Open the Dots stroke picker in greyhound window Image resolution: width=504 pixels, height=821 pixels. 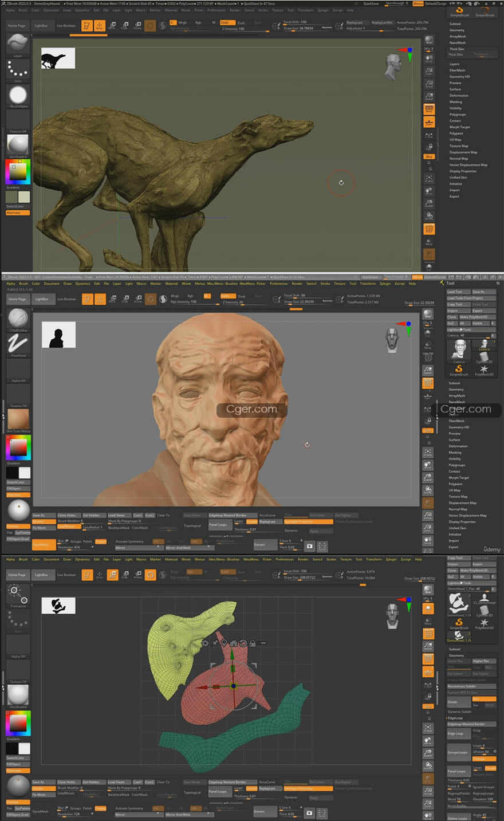click(x=18, y=70)
